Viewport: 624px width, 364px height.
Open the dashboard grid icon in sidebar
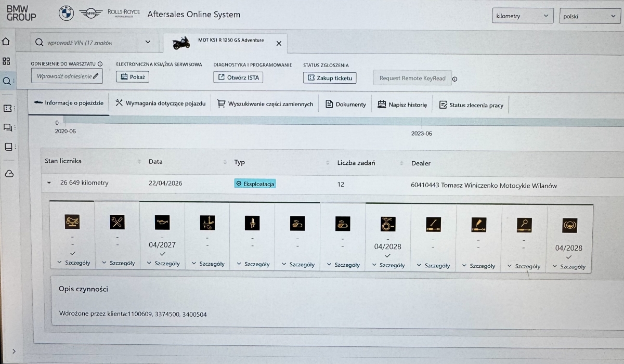pos(7,61)
